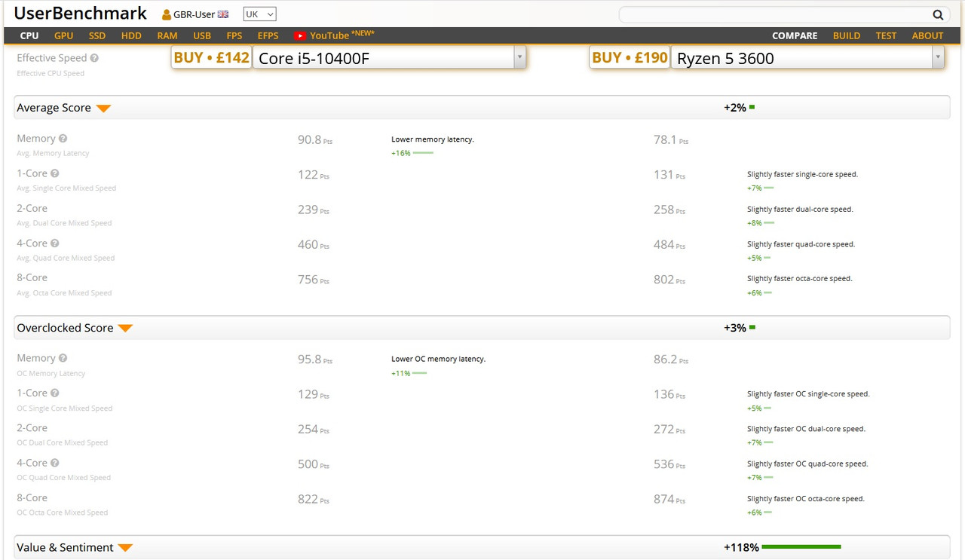The width and height of the screenshot is (965, 560).
Task: Click the 'OC Octa Core Mixed Speed' label
Action: [63, 513]
